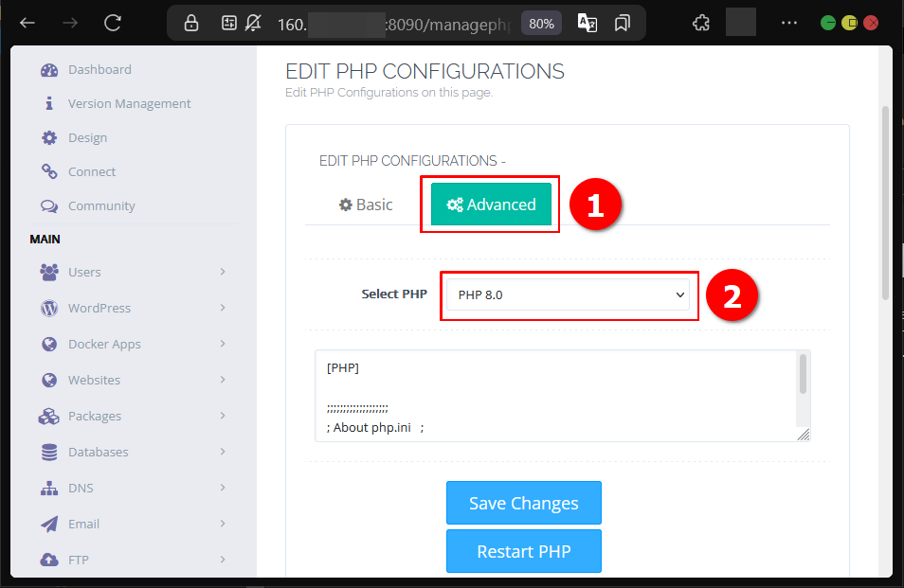Click the lock site security icon

click(191, 23)
